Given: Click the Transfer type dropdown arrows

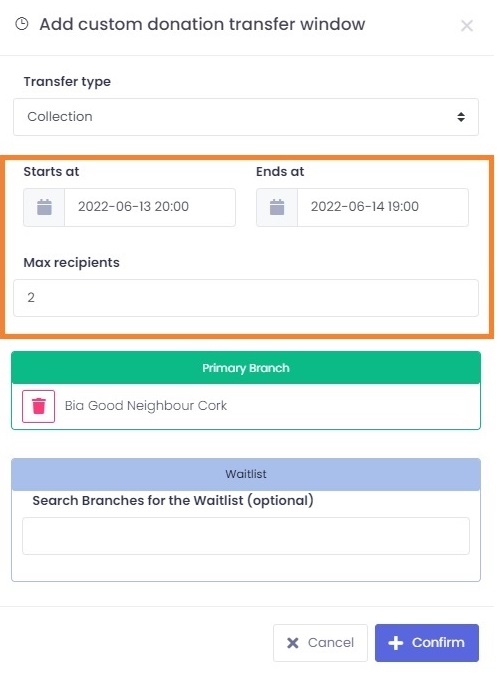Looking at the screenshot, I should click(x=461, y=117).
